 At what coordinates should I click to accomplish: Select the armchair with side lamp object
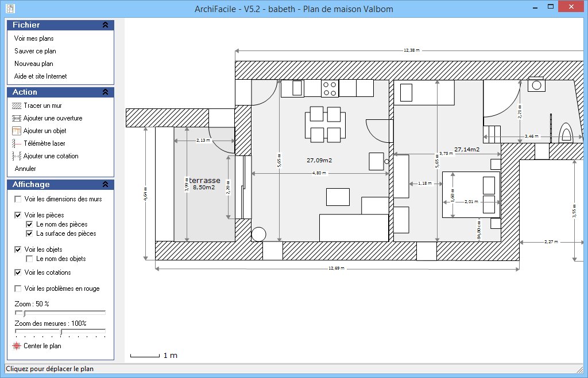[x=379, y=161]
